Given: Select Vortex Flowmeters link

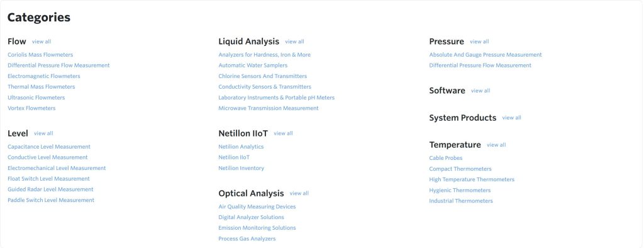Looking at the screenshot, I should [31, 108].
